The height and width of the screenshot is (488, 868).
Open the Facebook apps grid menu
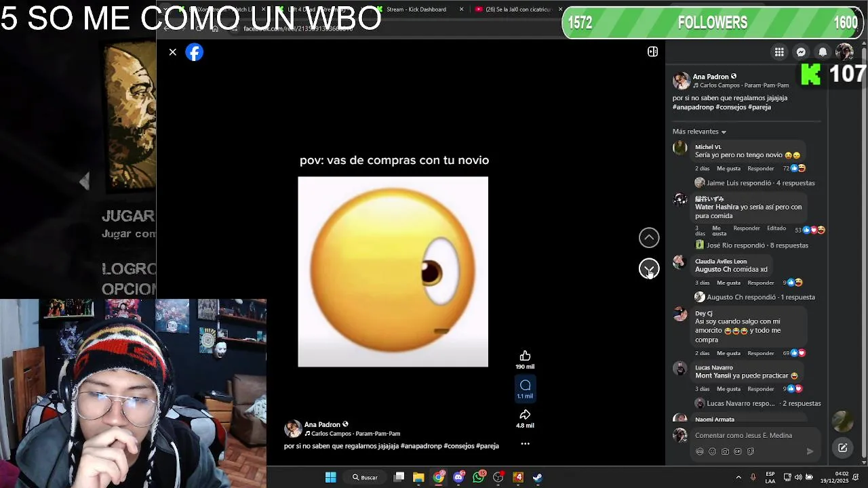(779, 52)
